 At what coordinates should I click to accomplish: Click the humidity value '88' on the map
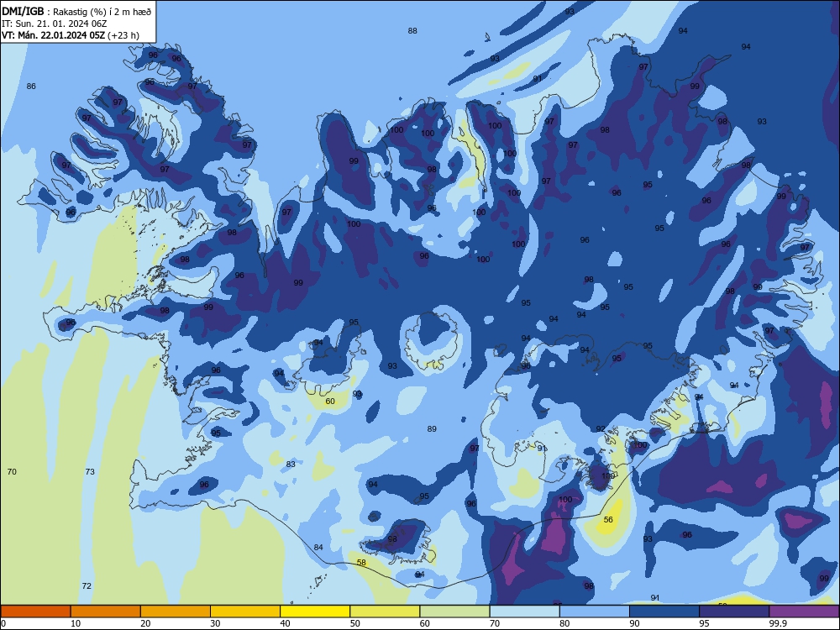(412, 30)
